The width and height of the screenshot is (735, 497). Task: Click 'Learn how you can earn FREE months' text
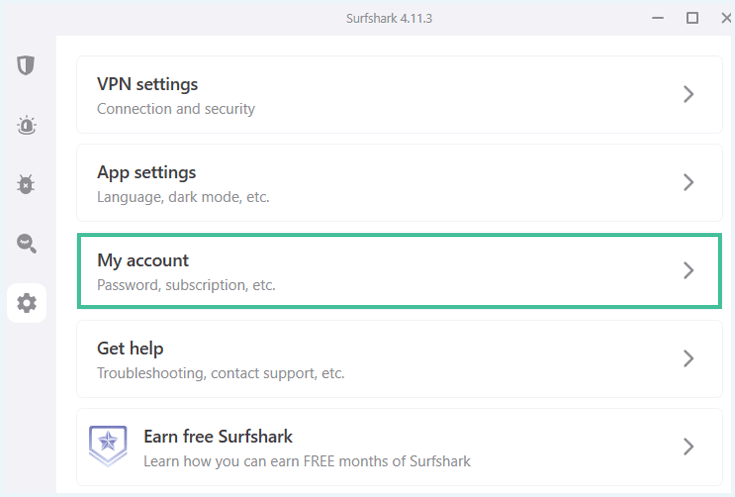pyautogui.click(x=307, y=461)
